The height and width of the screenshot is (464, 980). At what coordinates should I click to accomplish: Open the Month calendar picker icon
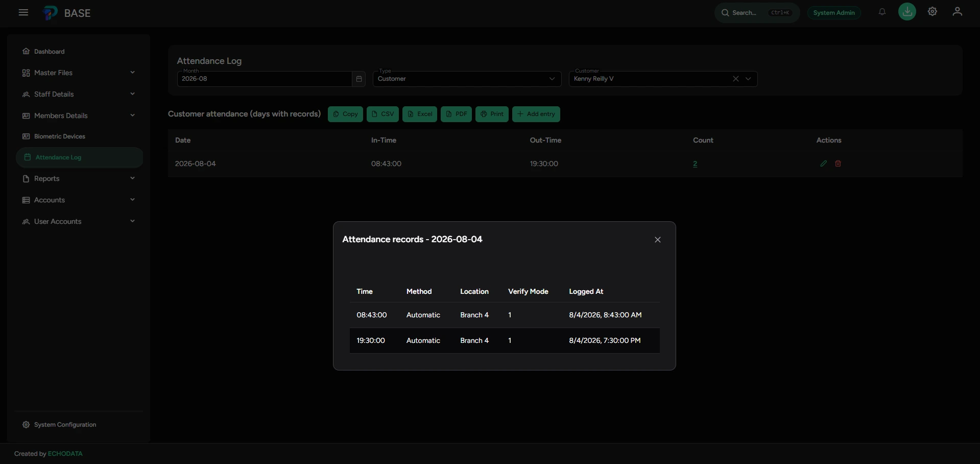359,79
